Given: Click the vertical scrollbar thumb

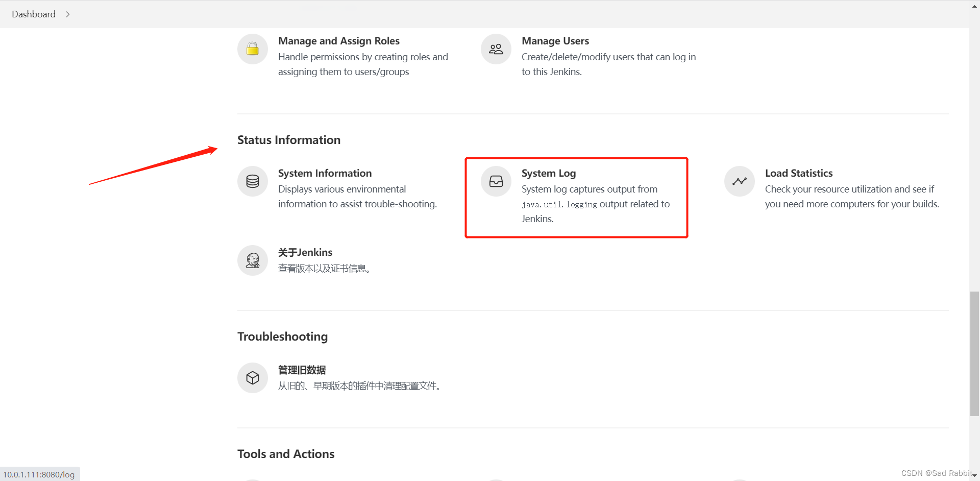Looking at the screenshot, I should click(975, 353).
